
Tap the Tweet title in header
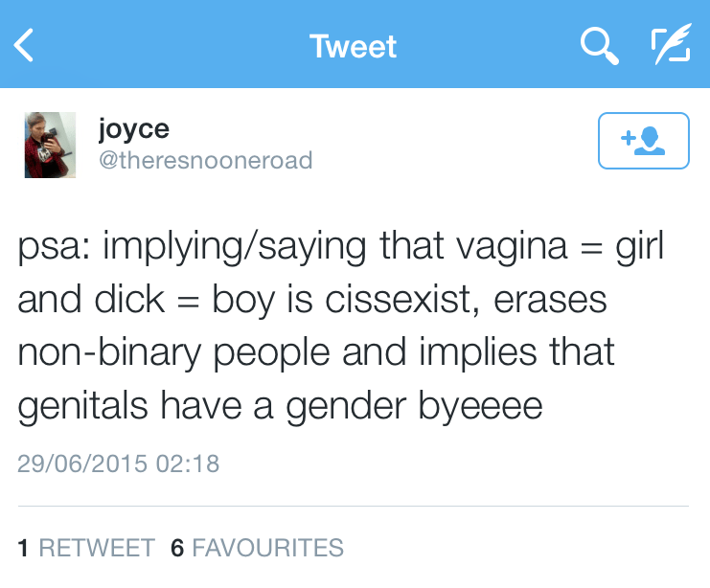point(353,46)
